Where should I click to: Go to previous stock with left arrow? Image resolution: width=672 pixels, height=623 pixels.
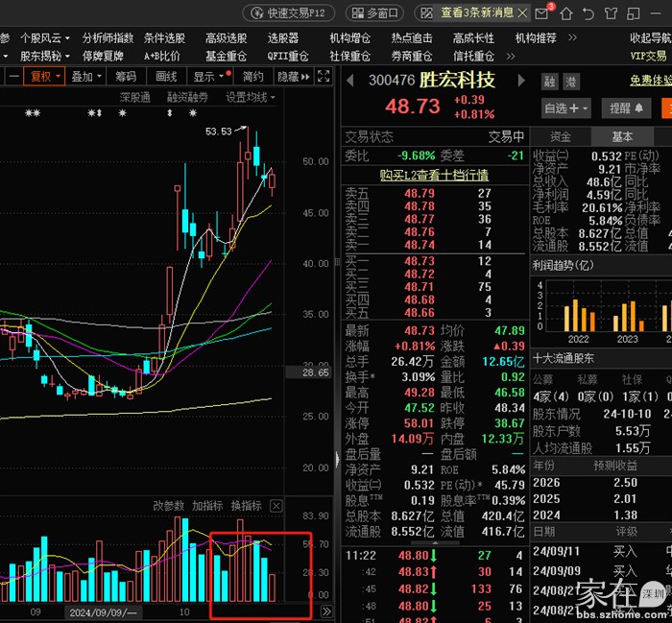pos(350,82)
